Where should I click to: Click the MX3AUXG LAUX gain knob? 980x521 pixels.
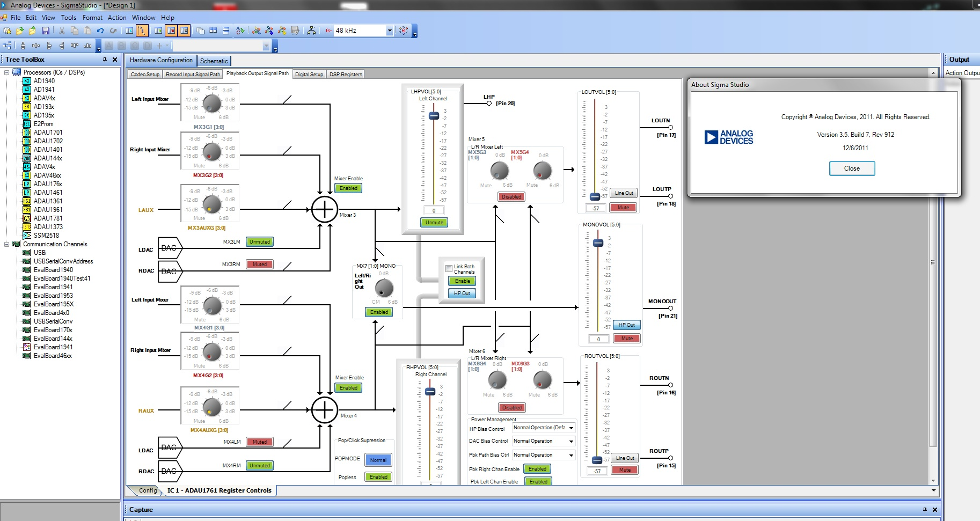coord(212,204)
